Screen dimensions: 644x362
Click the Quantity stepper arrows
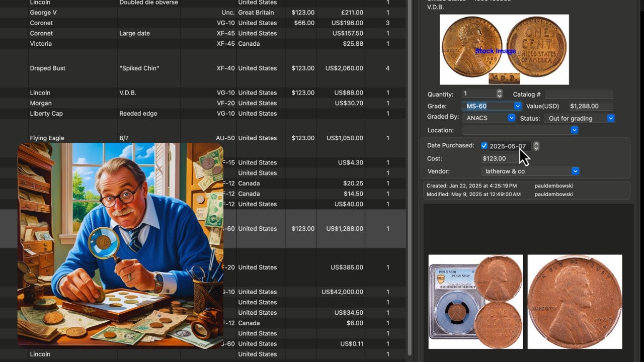(x=499, y=94)
